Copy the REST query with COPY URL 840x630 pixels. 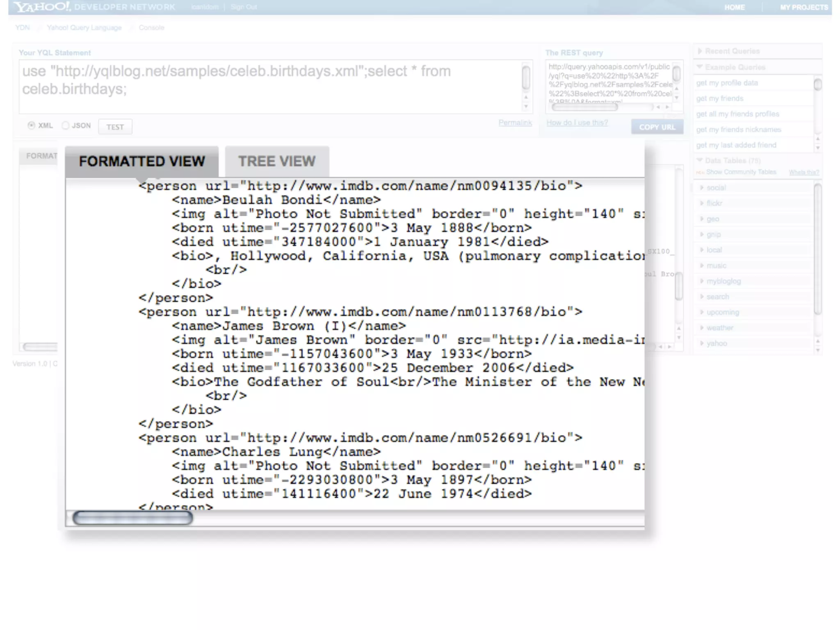(x=657, y=127)
